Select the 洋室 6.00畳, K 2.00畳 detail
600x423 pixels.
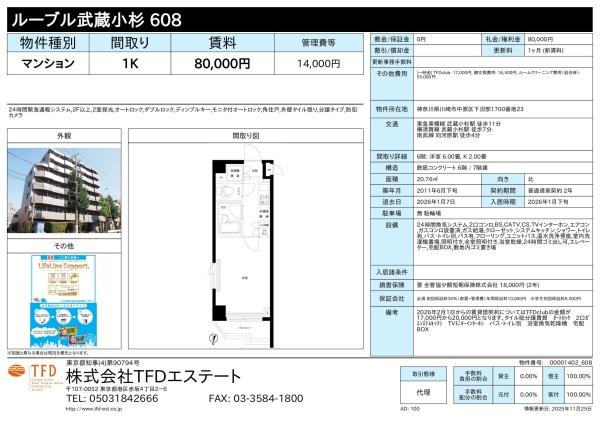click(452, 157)
